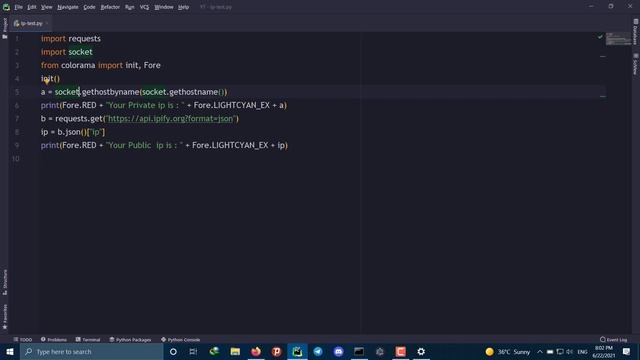Click the string 'Your Public ip is : '
This screenshot has height=360, width=640.
pyautogui.click(x=144, y=145)
